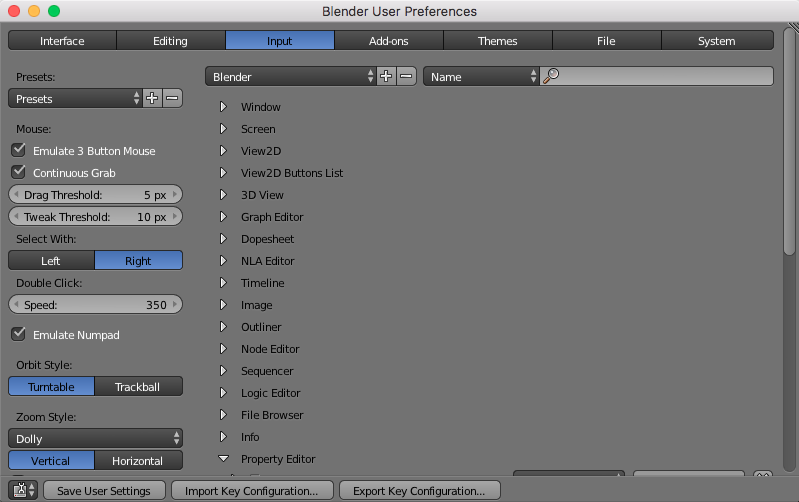This screenshot has width=799, height=502.
Task: Expand the Screen keymap section
Action: click(x=223, y=128)
